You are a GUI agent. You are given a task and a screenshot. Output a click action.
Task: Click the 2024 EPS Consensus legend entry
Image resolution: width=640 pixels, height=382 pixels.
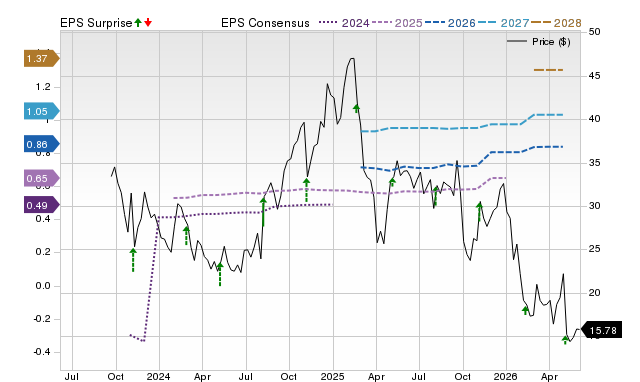[344, 23]
